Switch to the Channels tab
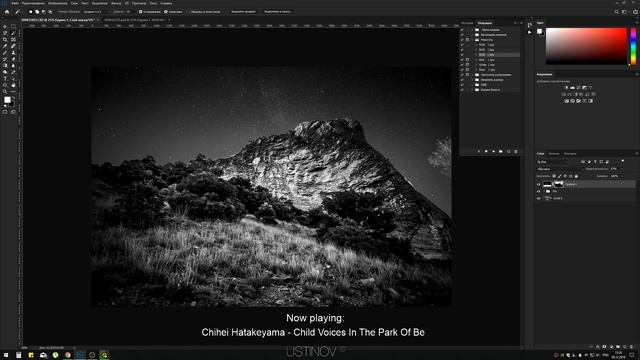The height and width of the screenshot is (360, 640). 554,153
